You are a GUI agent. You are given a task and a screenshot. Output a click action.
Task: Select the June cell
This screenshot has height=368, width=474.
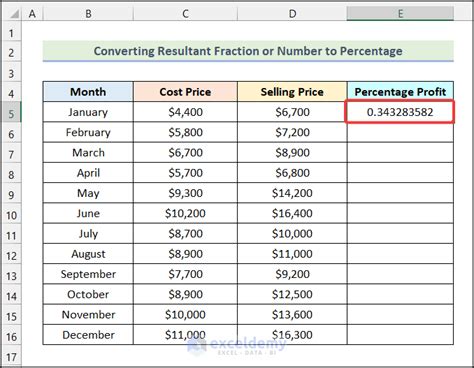(88, 213)
